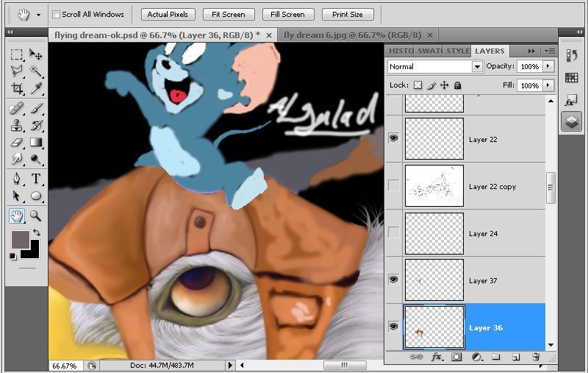Close the flying dream-ok.psd tab
Viewport: 588px width, 373px height.
[x=269, y=35]
